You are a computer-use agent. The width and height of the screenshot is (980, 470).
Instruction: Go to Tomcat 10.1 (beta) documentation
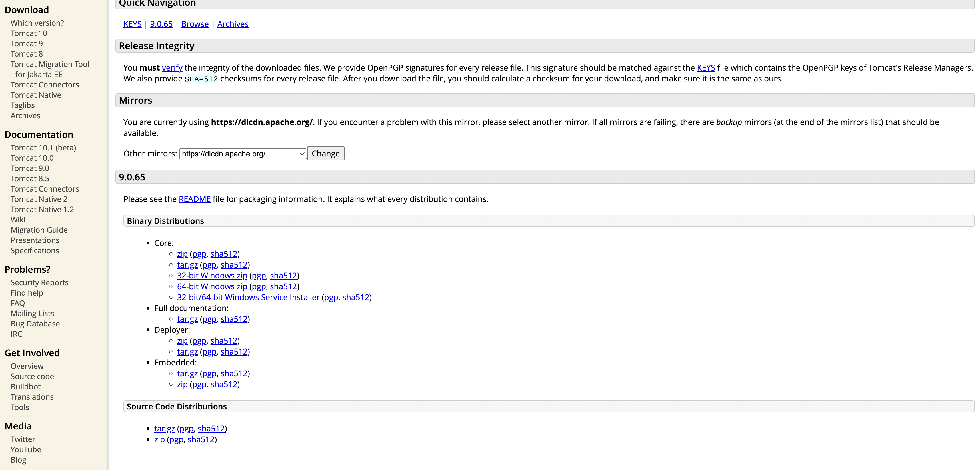click(x=43, y=148)
